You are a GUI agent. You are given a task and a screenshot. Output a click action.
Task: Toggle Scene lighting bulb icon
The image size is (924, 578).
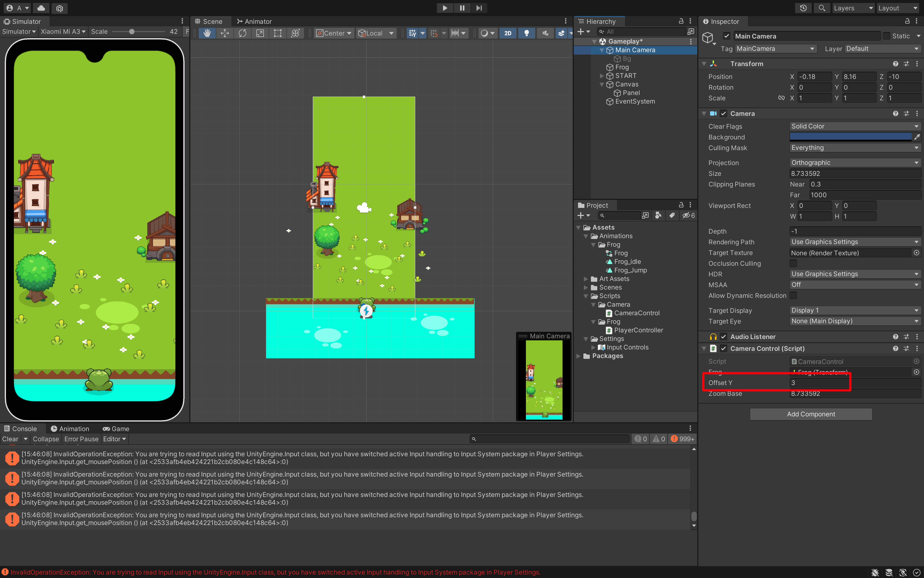[x=526, y=33]
